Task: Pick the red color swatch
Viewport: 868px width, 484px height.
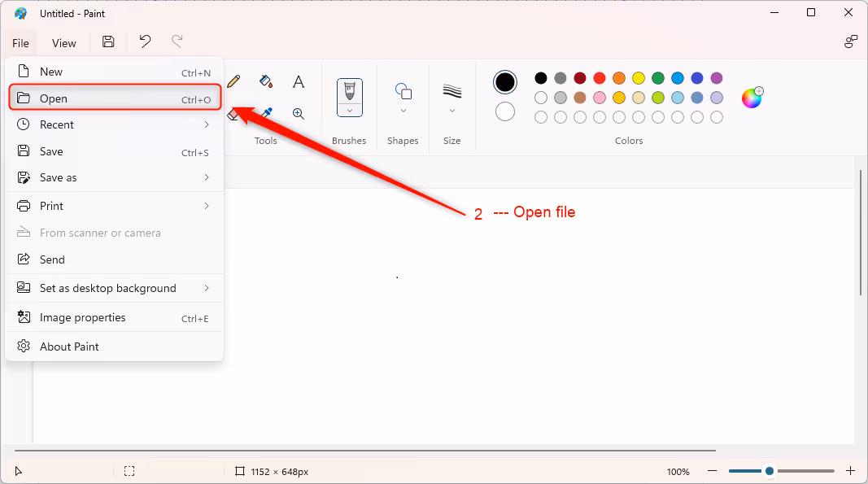Action: pyautogui.click(x=599, y=78)
